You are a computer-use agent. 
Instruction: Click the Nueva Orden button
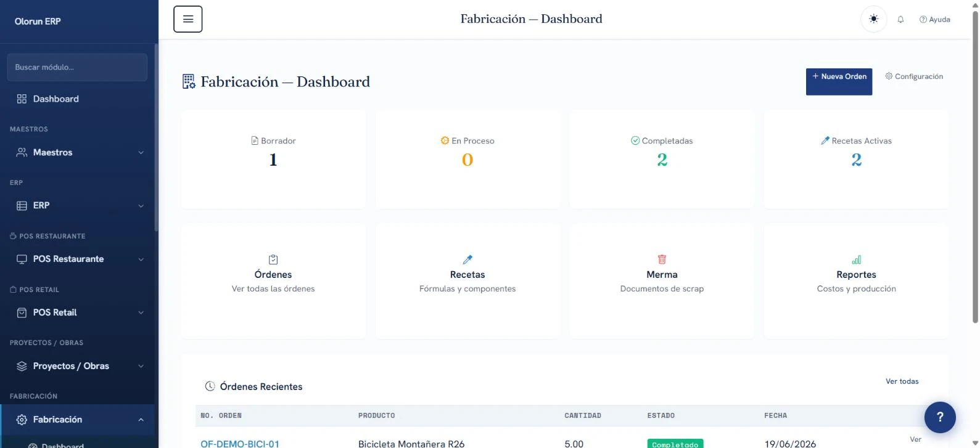coord(839,81)
